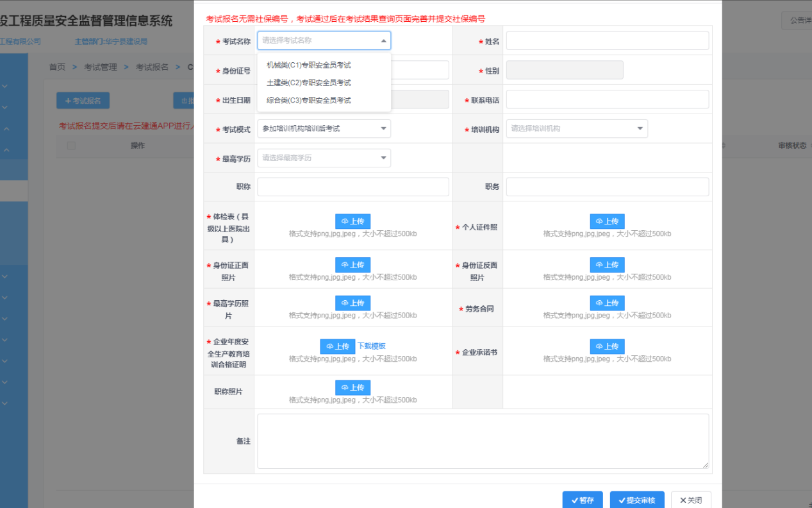Click the 备注 text area
Image resolution: width=812 pixels, height=508 pixels.
coord(483,441)
